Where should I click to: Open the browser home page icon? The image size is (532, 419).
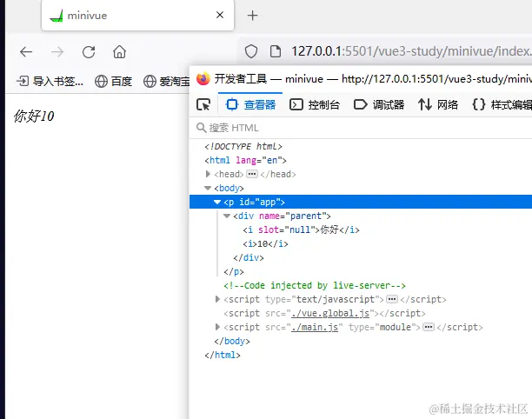tap(119, 52)
